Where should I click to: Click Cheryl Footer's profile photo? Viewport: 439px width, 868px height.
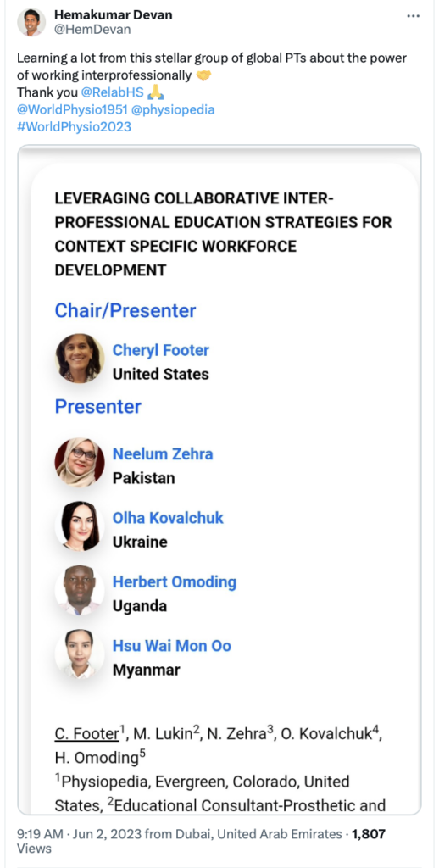(80, 359)
